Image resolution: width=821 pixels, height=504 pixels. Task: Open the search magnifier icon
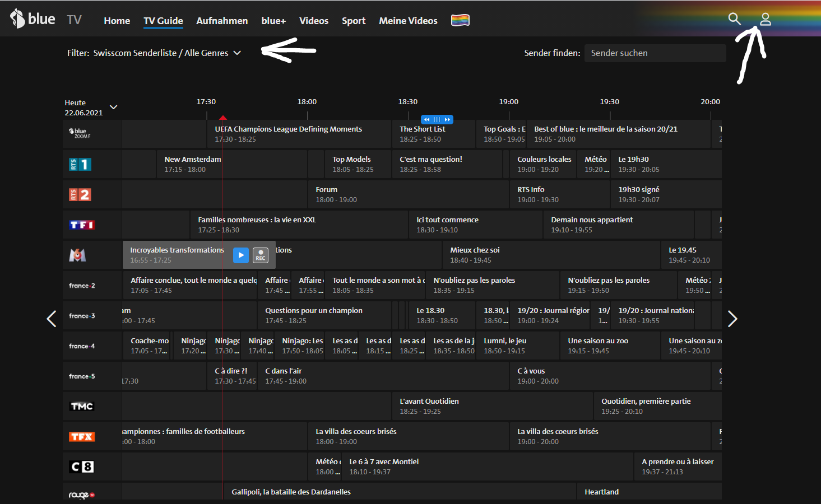pyautogui.click(x=734, y=19)
